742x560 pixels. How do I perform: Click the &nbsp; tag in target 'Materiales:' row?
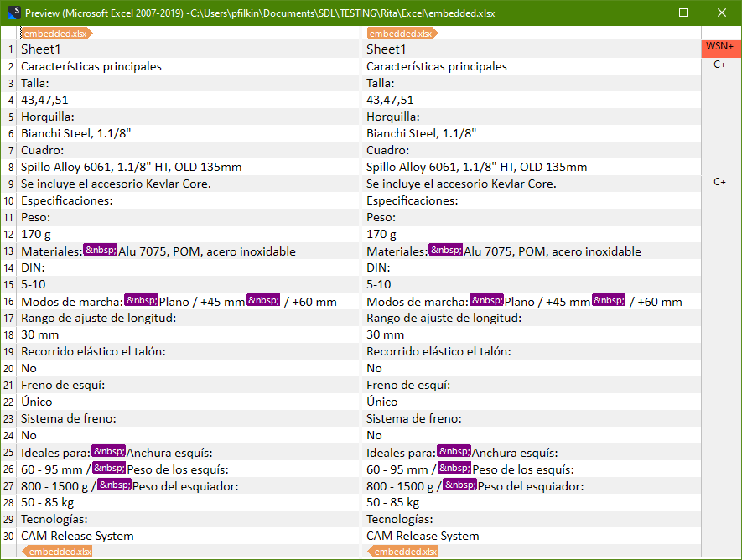point(446,250)
